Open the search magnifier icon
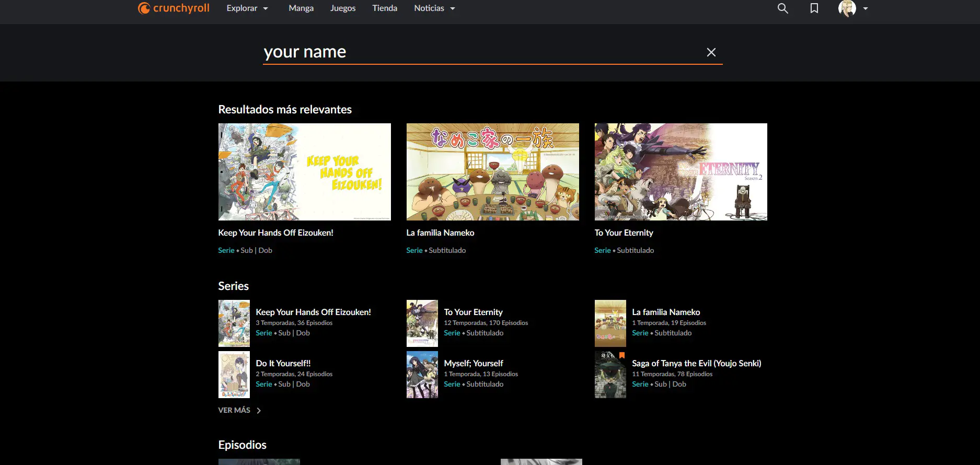This screenshot has width=980, height=465. [x=782, y=8]
